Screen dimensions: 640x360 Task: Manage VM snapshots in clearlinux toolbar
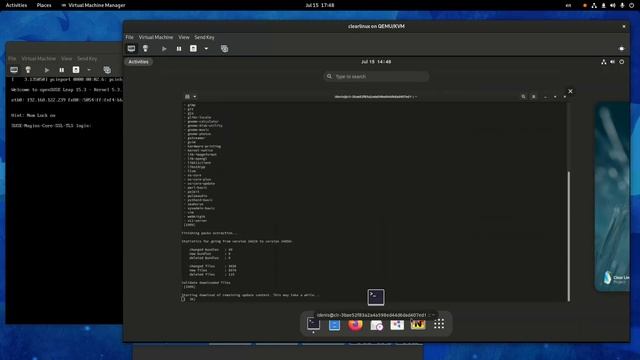[224, 49]
